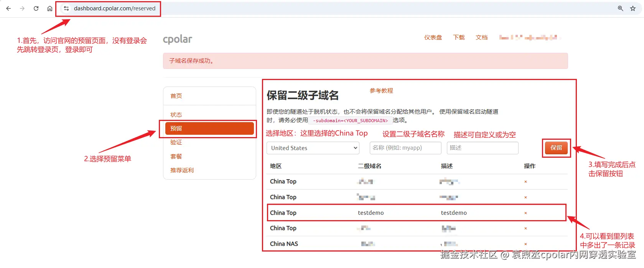Click the -subdomain=<YOUR_SUBDOMAIN> code snippet
This screenshot has height=268, width=644.
pyautogui.click(x=350, y=121)
